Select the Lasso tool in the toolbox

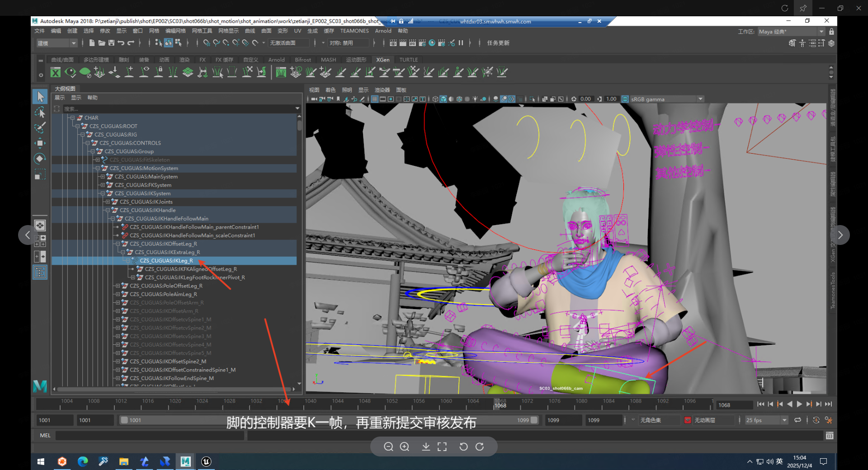(x=40, y=112)
